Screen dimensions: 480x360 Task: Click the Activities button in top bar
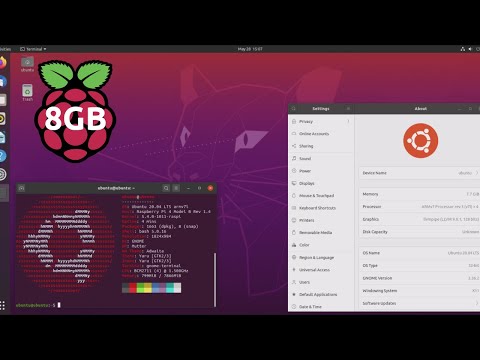point(5,49)
